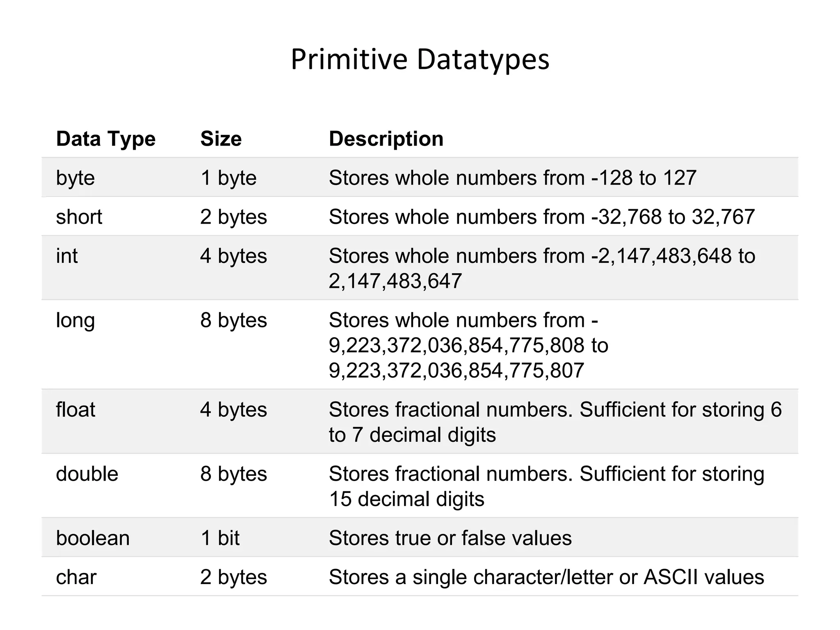Click the 8 bytes size for long
The image size is (840, 630).
[x=233, y=320]
